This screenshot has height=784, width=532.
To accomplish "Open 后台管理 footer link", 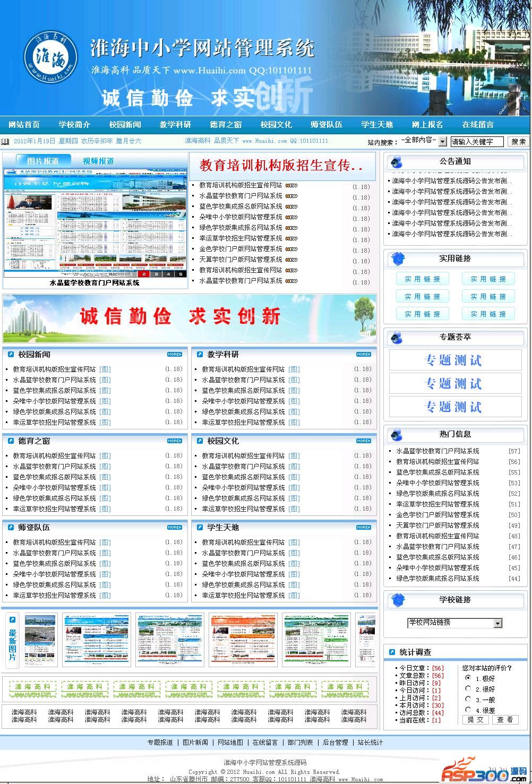I will (336, 743).
